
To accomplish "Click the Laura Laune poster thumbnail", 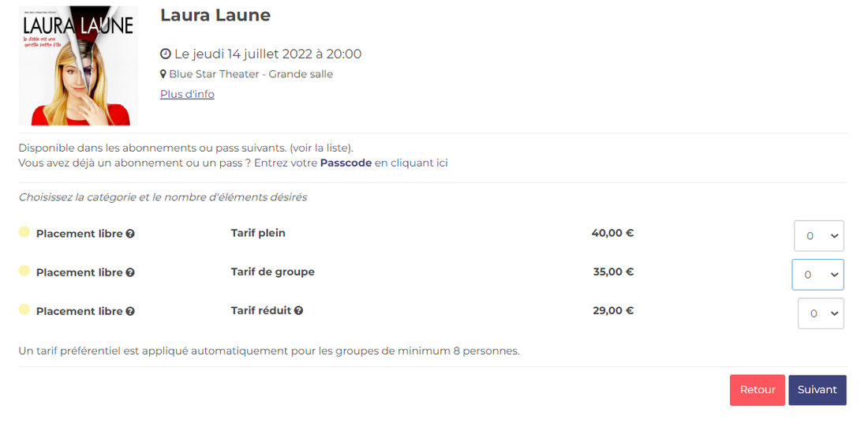I will tap(79, 66).
